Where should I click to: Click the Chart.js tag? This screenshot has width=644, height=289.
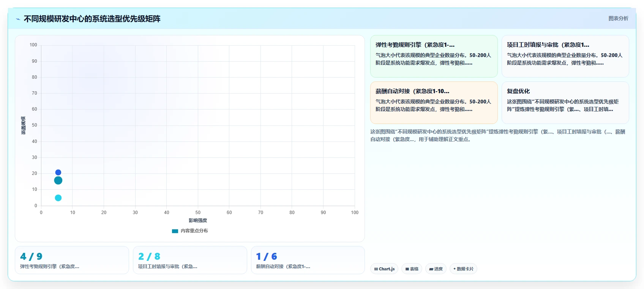384,269
